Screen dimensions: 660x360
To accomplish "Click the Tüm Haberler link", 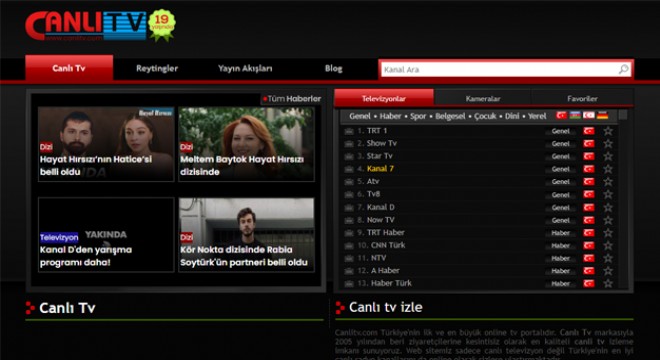I will pyautogui.click(x=292, y=99).
